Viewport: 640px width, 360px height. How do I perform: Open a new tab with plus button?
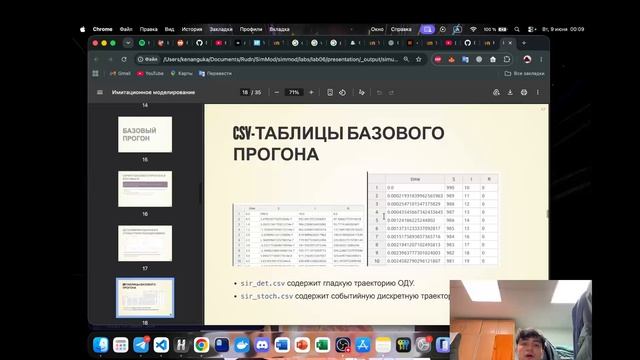click(524, 43)
